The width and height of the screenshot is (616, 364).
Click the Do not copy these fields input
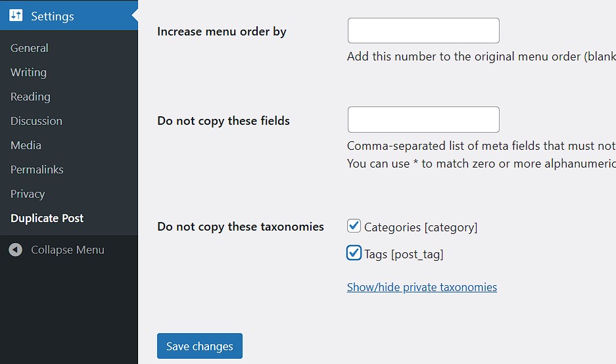coord(423,120)
